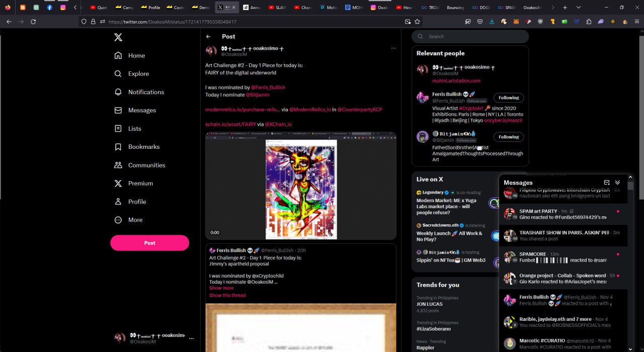
Task: Follow the modernrelics.io purchase link
Action: (x=243, y=110)
